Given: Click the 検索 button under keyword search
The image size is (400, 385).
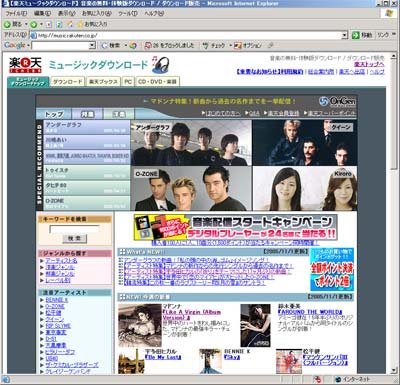Looking at the screenshot, I should pyautogui.click(x=74, y=238).
